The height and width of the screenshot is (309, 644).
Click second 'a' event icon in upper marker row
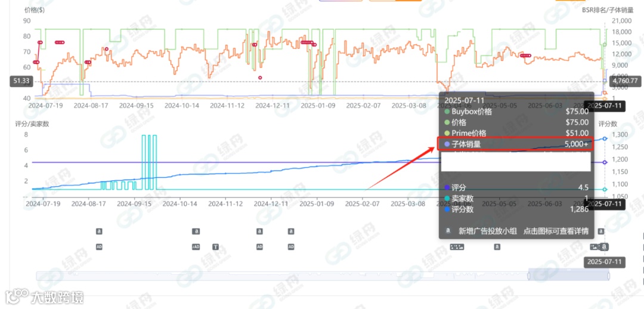[196, 231]
